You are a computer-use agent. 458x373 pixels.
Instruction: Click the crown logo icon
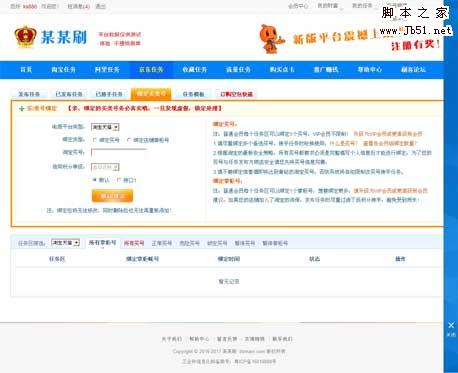25,37
